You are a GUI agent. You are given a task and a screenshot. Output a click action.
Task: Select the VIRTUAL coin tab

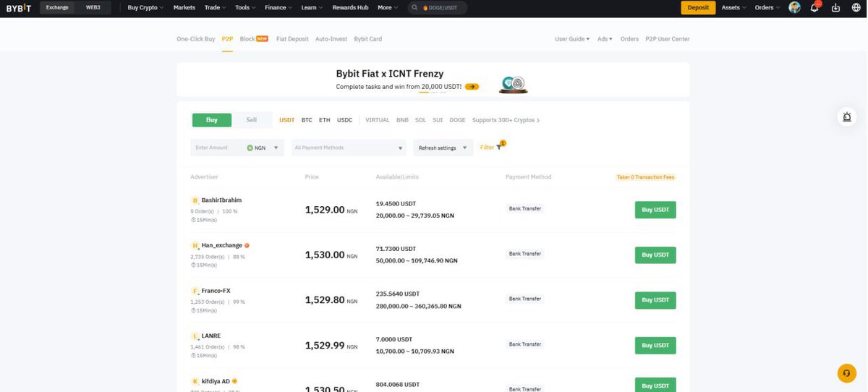pyautogui.click(x=378, y=120)
